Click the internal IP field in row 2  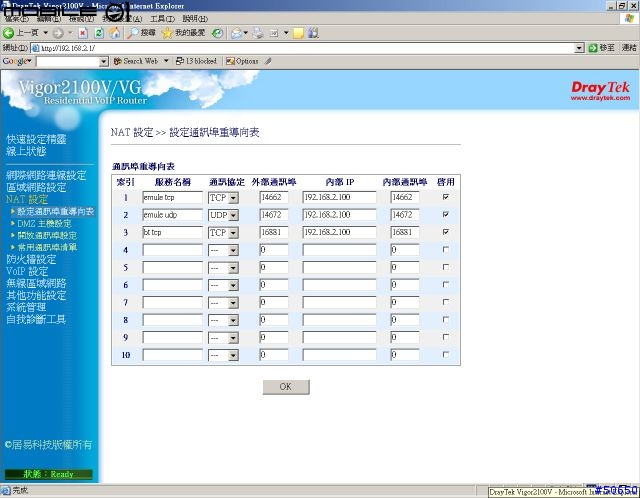(339, 215)
